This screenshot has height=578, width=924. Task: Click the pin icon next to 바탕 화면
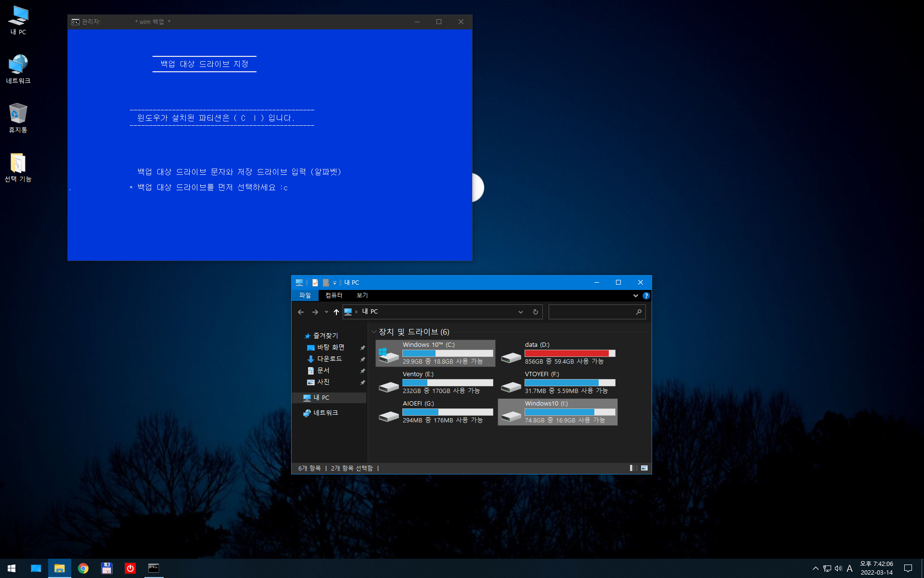point(363,348)
